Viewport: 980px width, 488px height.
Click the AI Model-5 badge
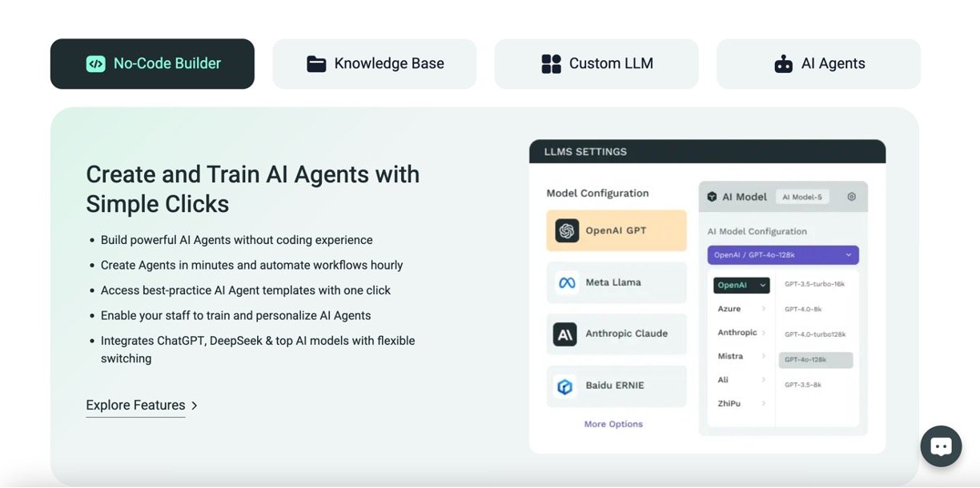pos(802,197)
